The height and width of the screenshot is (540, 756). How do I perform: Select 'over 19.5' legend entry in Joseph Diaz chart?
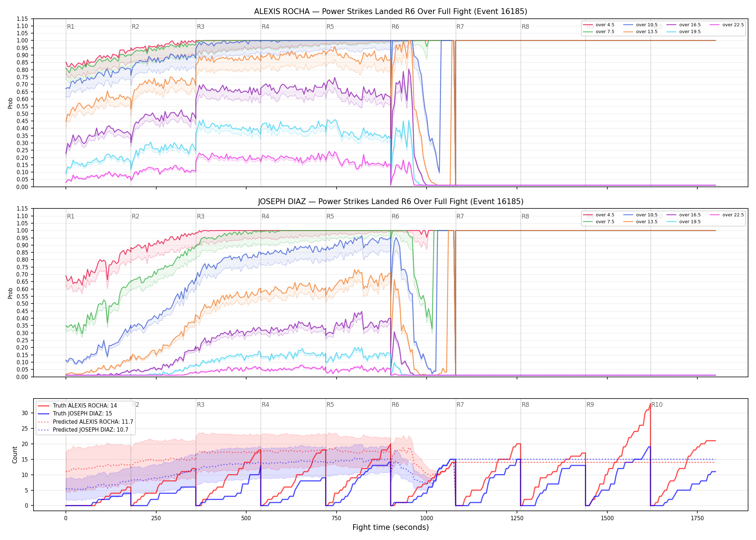click(684, 222)
